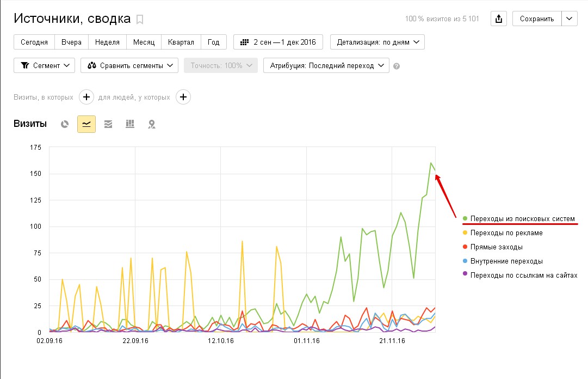The width and height of the screenshot is (588, 379).
Task: Click the Сохранить button
Action: [537, 19]
